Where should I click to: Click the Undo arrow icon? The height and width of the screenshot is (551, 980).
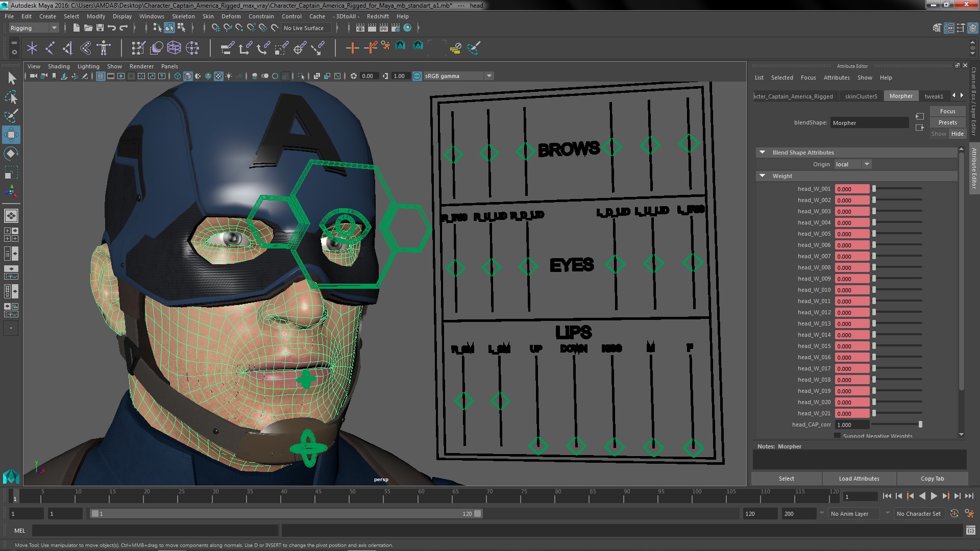coord(111,28)
